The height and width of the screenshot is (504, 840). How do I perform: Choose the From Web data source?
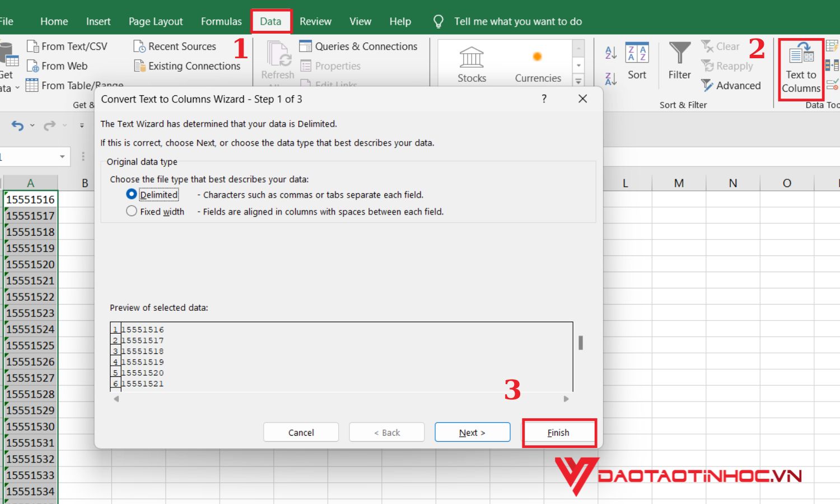[57, 66]
